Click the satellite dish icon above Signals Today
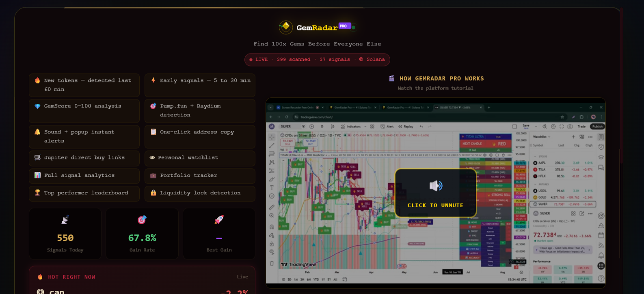The image size is (644, 294). click(65, 220)
